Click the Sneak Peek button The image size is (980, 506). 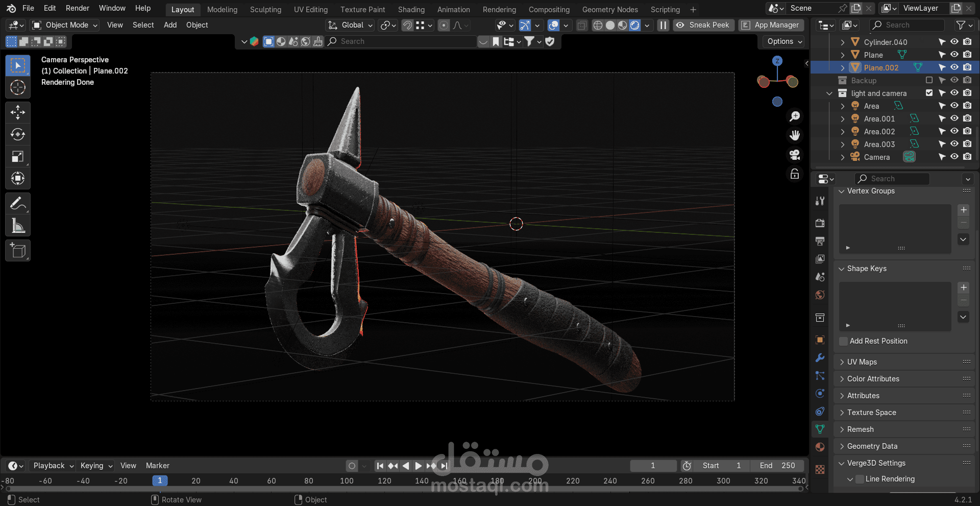[704, 25]
